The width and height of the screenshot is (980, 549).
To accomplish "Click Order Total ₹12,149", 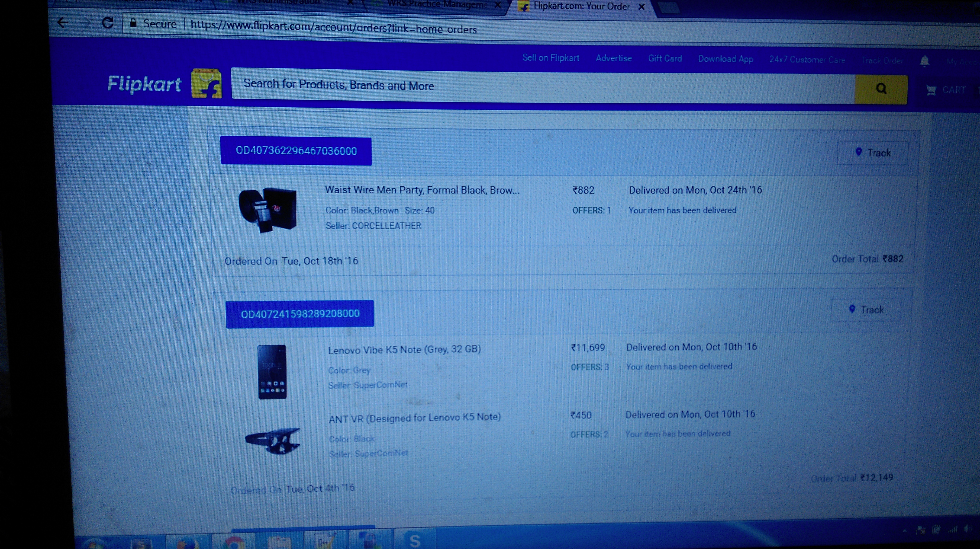I will 852,478.
